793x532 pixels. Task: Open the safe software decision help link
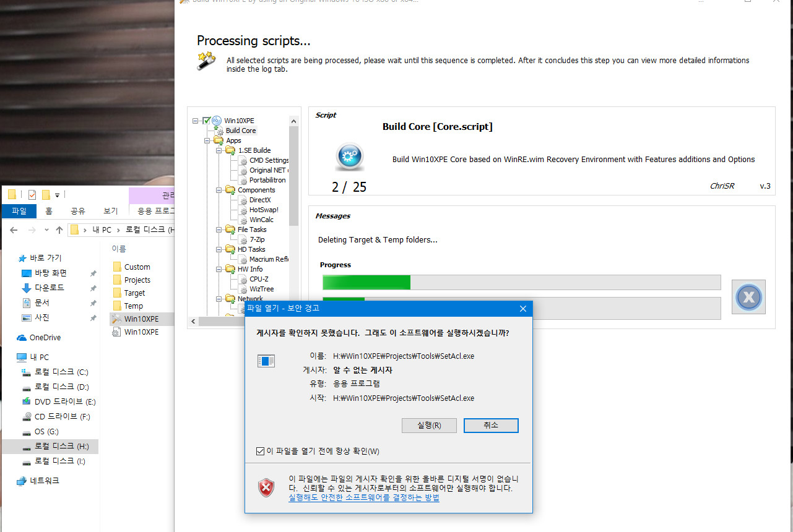(x=364, y=497)
